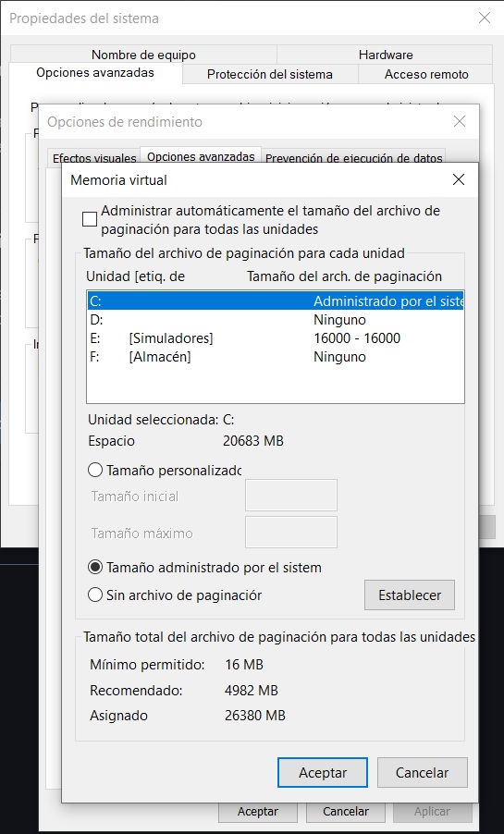Click the Mínimo permitido 16 MB value

pos(244,664)
